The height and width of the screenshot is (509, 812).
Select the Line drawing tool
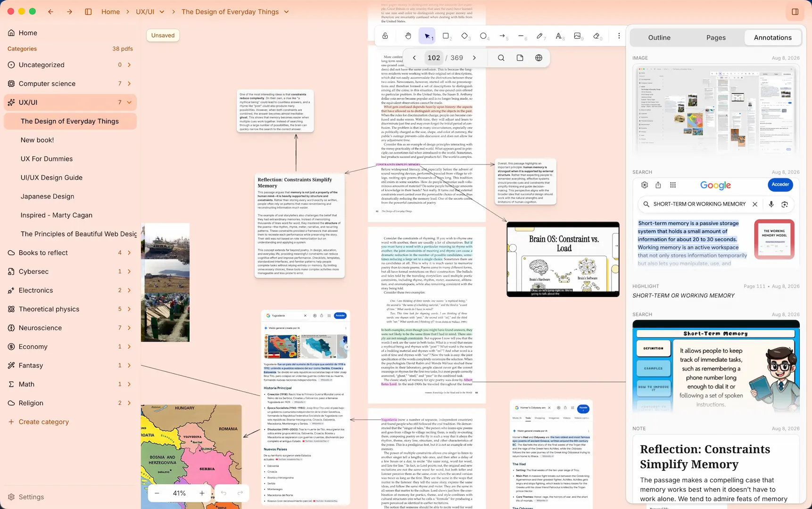pyautogui.click(x=522, y=36)
